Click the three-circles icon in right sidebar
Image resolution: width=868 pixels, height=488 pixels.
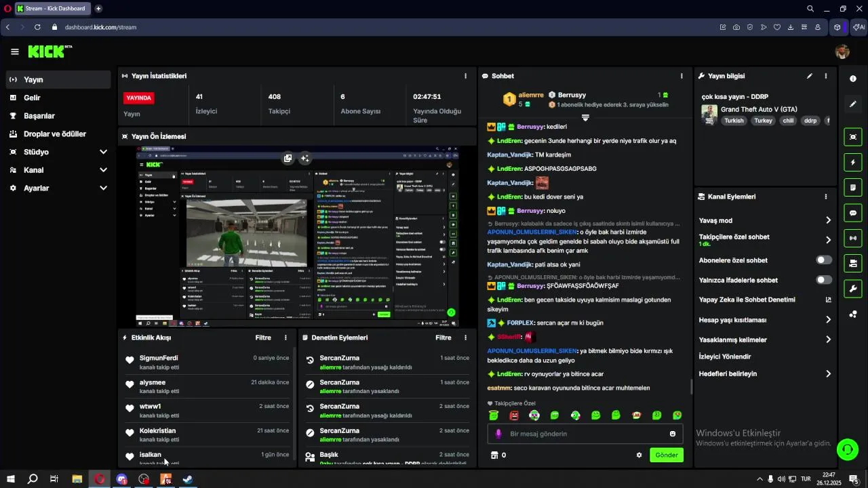click(x=853, y=314)
